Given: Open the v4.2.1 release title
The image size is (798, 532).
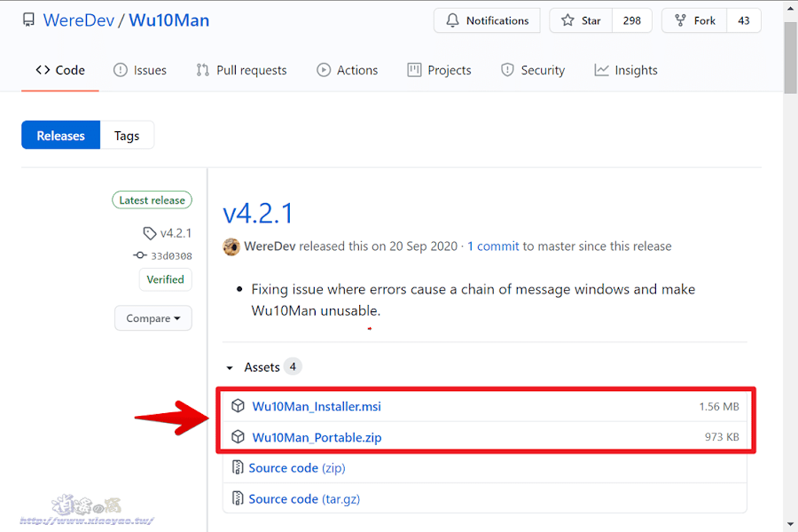Looking at the screenshot, I should coord(258,213).
